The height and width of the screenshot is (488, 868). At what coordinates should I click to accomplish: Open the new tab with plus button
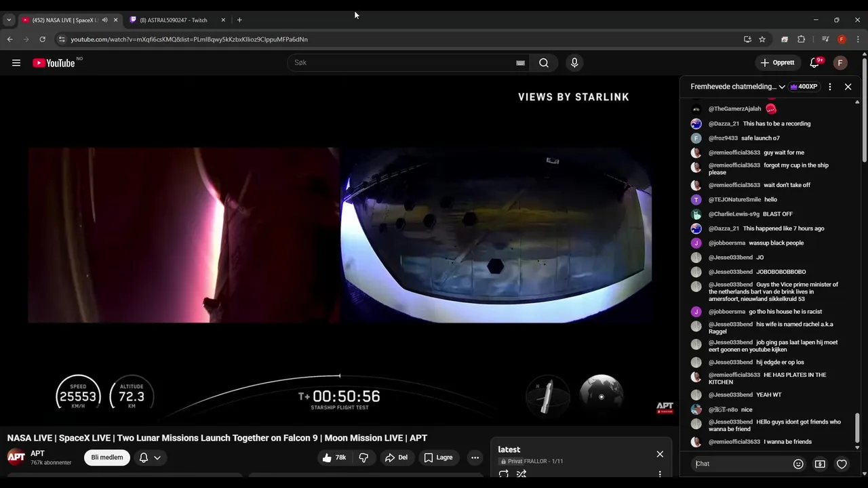pos(239,20)
